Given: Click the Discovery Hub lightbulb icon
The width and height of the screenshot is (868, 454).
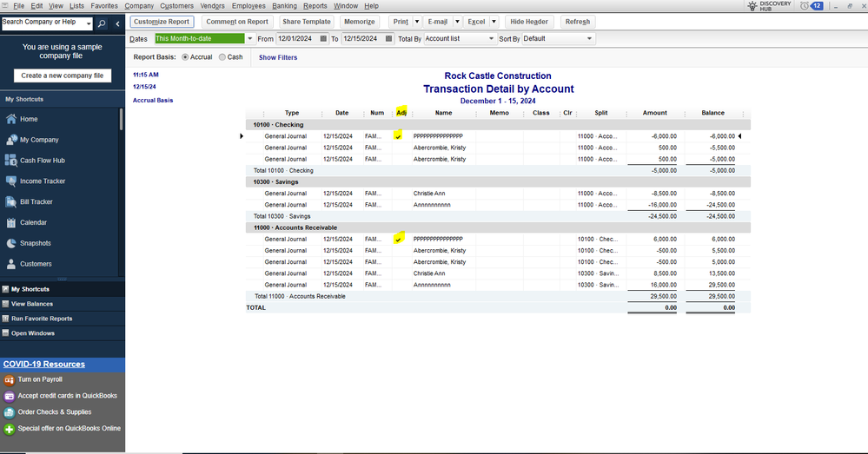Looking at the screenshot, I should [x=752, y=6].
